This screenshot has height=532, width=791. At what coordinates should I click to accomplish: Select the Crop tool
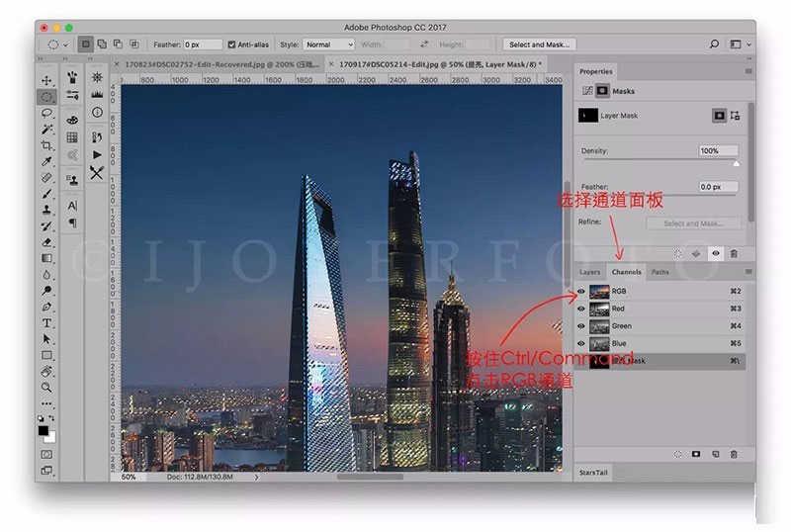click(46, 145)
